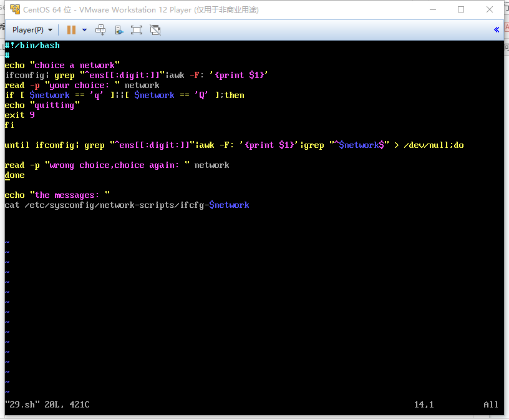
Task: Toggle Unity mode icon
Action: click(155, 30)
